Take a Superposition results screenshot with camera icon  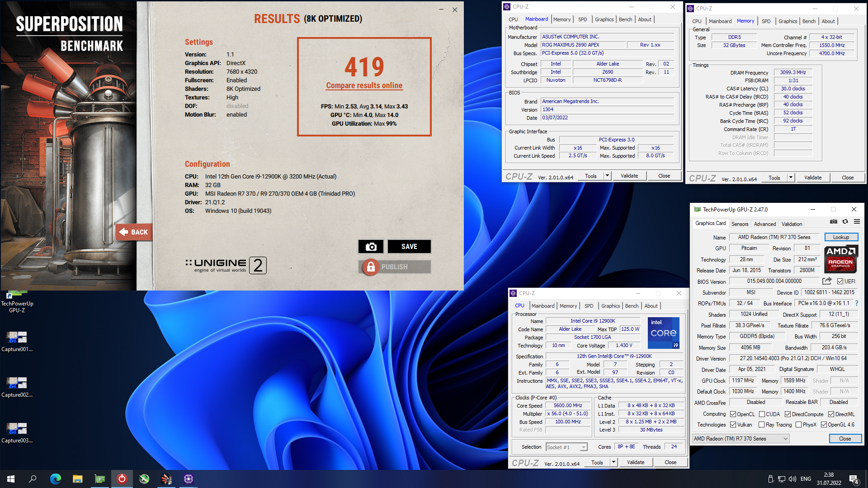(x=371, y=246)
